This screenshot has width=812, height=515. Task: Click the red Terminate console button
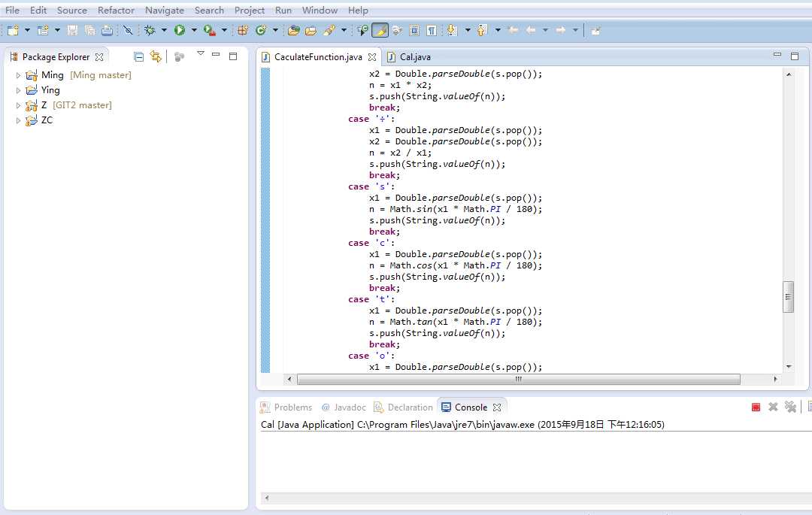pos(756,407)
